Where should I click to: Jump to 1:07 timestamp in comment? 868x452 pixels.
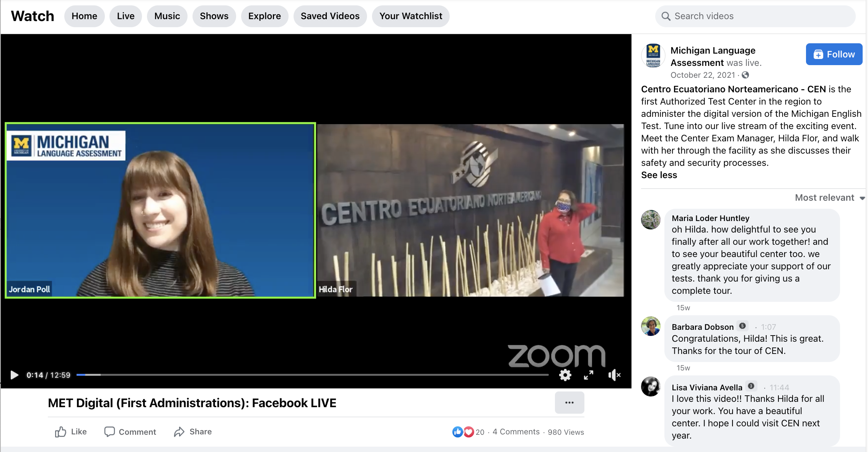pyautogui.click(x=768, y=327)
